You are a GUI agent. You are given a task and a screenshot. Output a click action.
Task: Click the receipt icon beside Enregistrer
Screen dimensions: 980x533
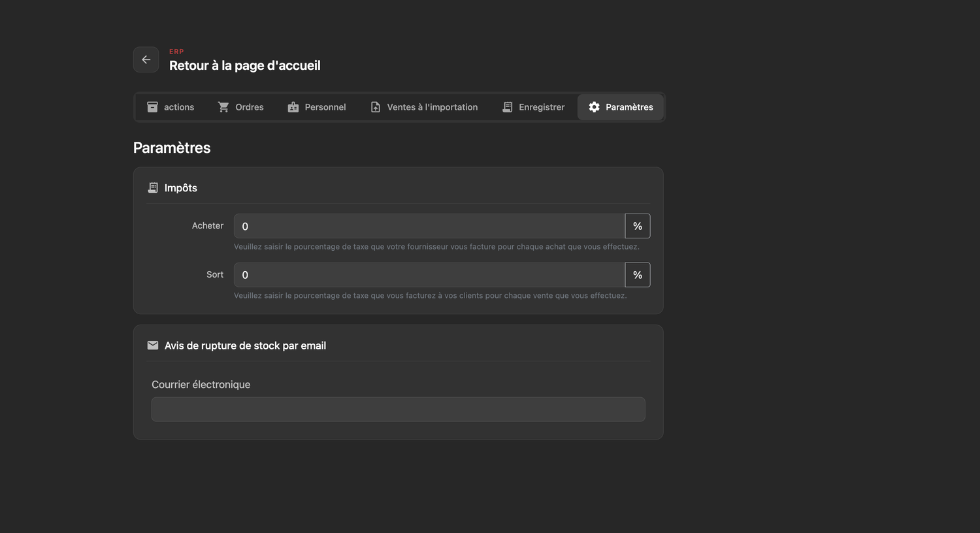point(508,107)
